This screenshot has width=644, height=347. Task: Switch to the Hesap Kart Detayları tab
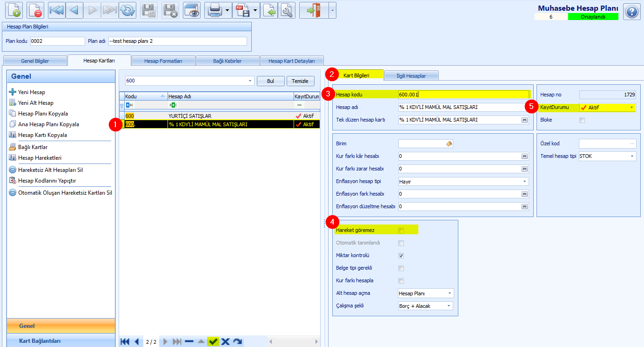pyautogui.click(x=292, y=61)
